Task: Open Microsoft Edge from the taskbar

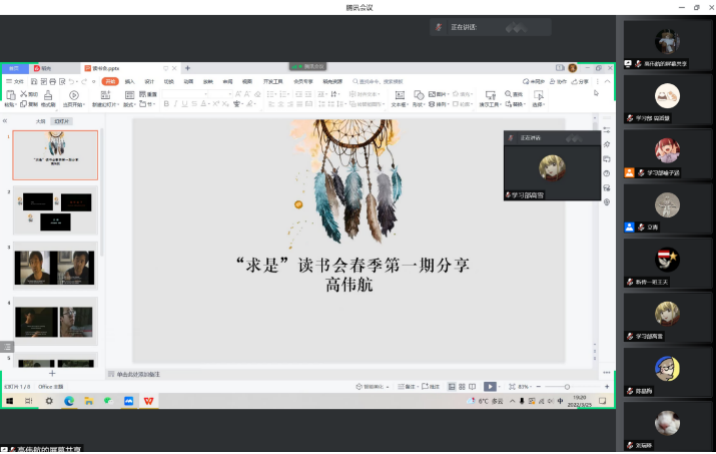Action: (x=69, y=400)
